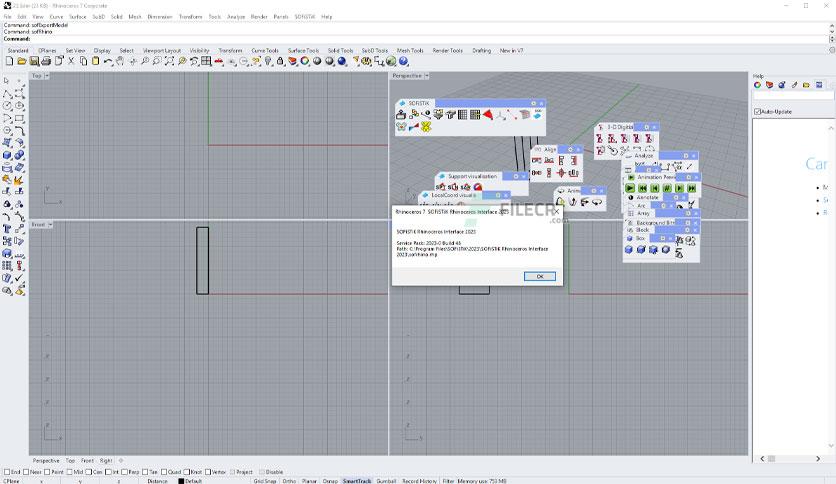Image resolution: width=836 pixels, height=484 pixels.
Task: Toggle Record History in status bar
Action: coord(419,481)
